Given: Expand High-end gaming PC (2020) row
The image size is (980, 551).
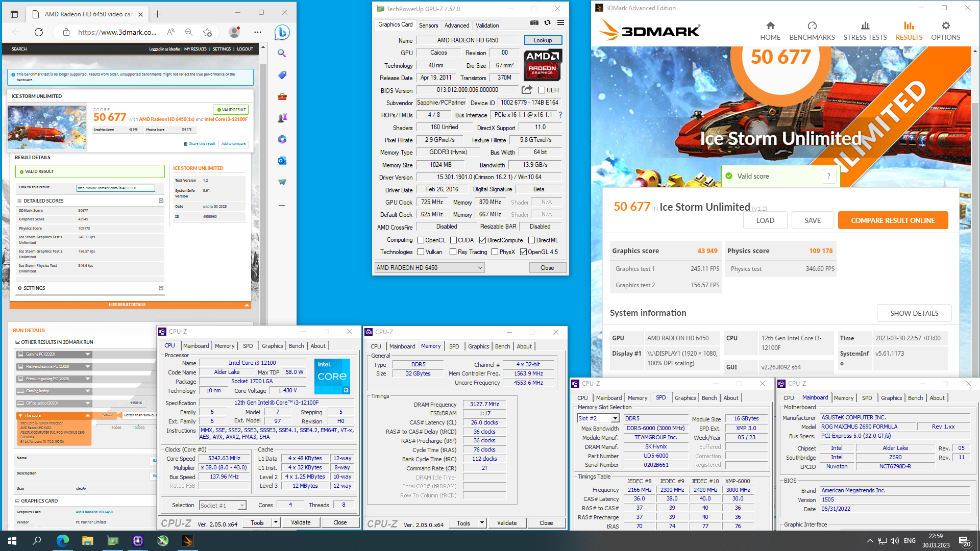Looking at the screenshot, I should click(x=54, y=366).
